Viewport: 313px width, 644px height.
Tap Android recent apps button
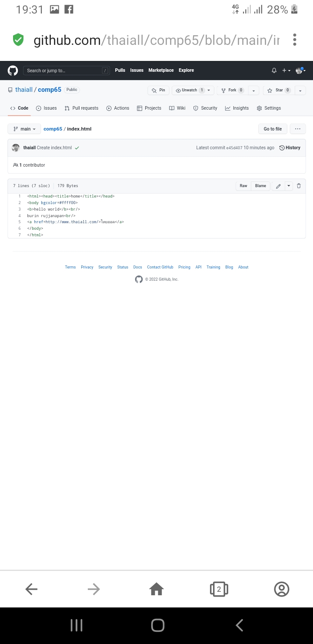click(x=77, y=625)
